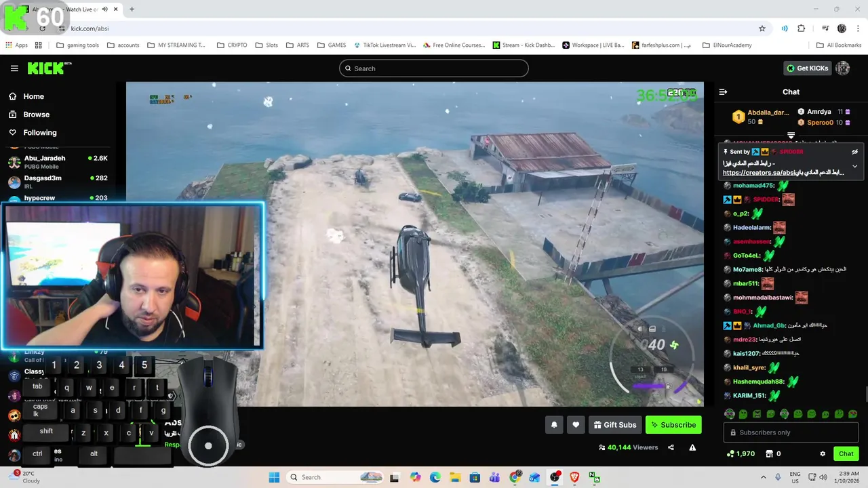Open the hypecrew channel in sidebar
Viewport: 868px width, 488px height.
(x=58, y=197)
